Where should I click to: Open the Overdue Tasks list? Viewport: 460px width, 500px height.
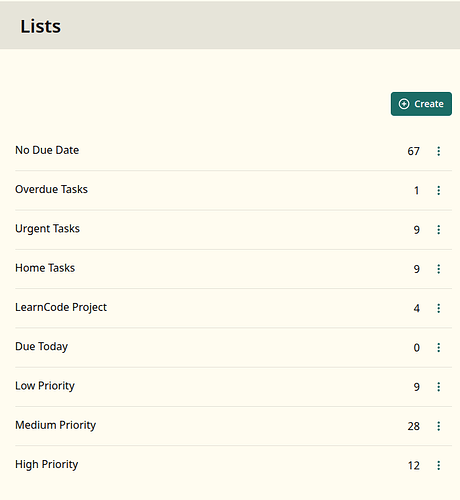[x=51, y=189]
